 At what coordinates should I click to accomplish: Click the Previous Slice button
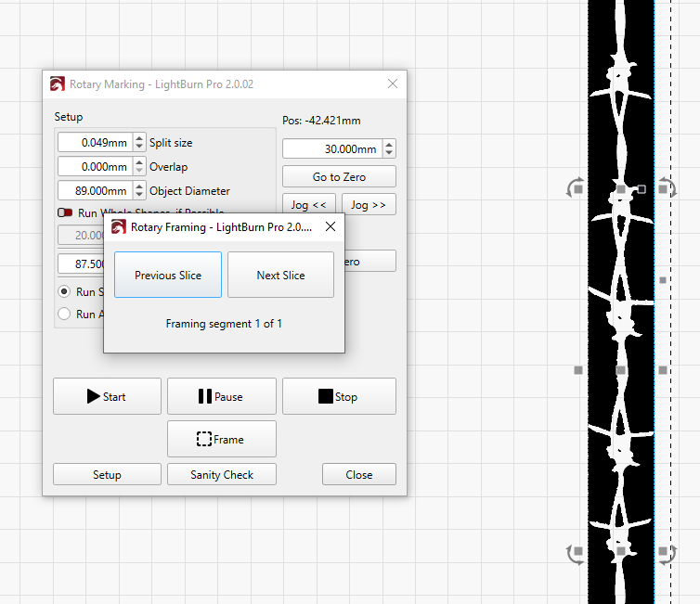[168, 275]
